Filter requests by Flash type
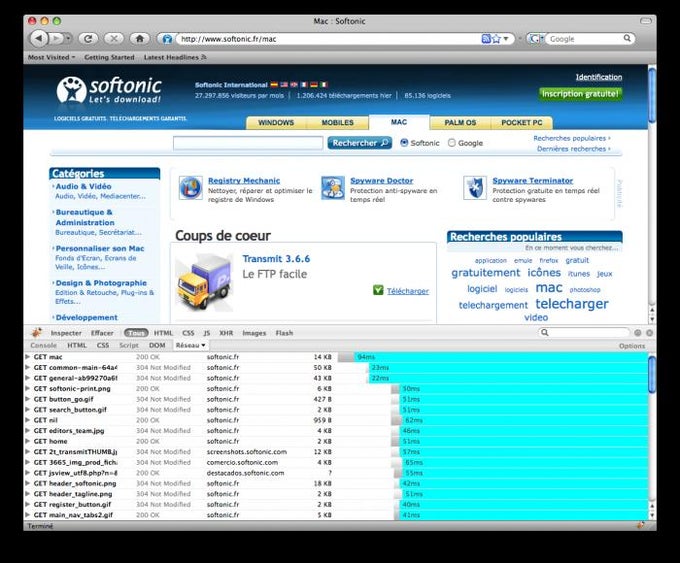Image resolution: width=680 pixels, height=563 pixels. click(284, 333)
